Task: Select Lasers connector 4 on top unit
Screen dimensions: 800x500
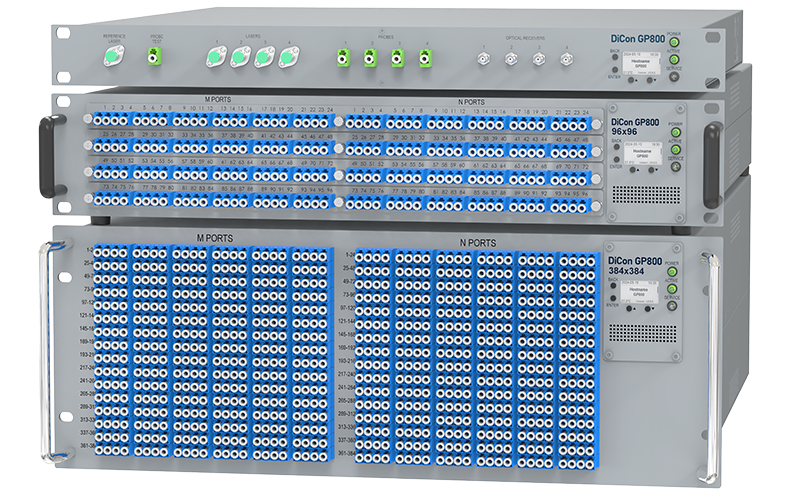Action: click(x=289, y=57)
